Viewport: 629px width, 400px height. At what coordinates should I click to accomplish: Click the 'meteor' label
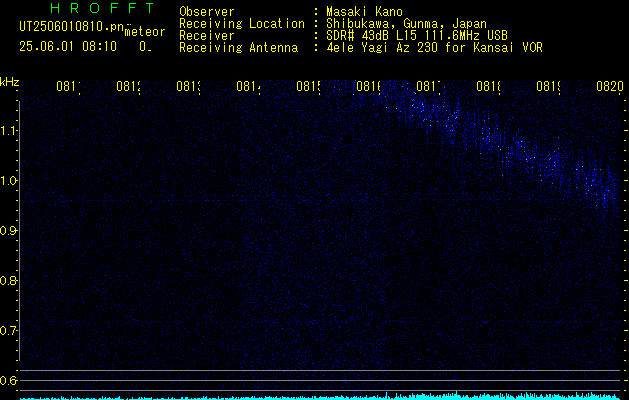(145, 32)
